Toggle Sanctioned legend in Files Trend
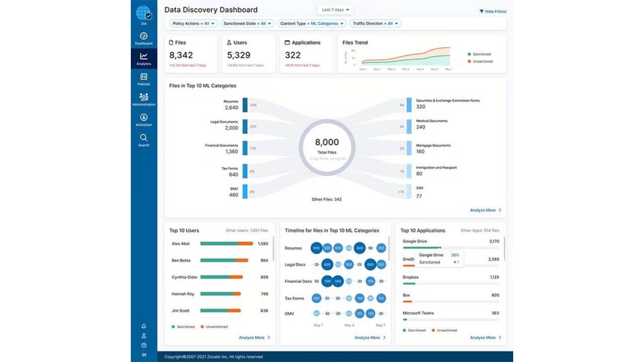 click(479, 54)
